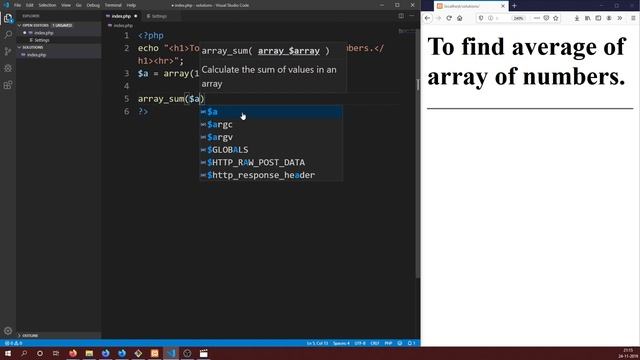
Task: Click the Firefox account icon in the toolbar
Action: coord(609,18)
